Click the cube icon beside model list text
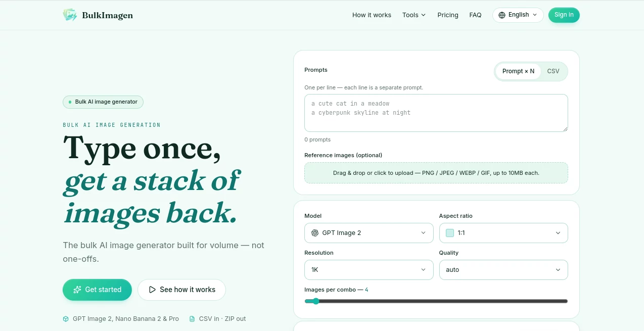 (x=66, y=319)
